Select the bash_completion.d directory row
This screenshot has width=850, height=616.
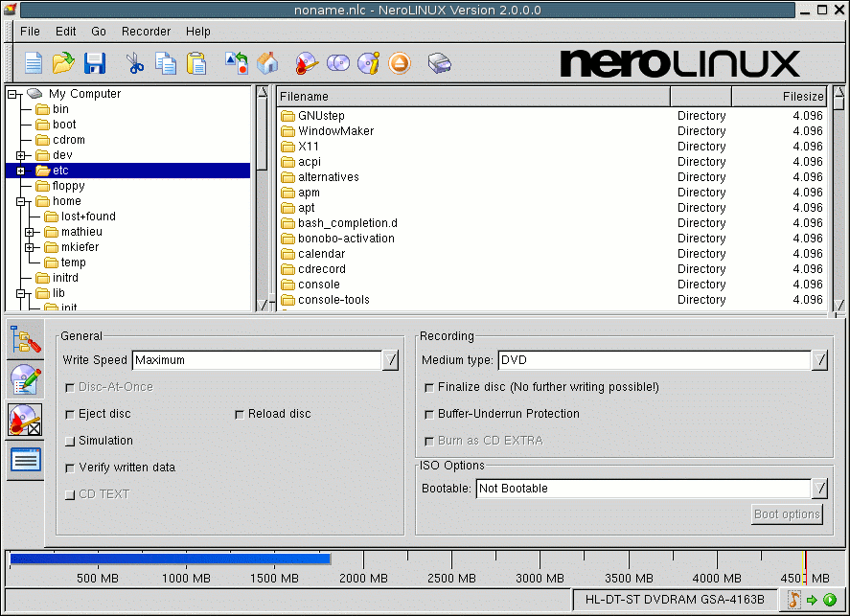click(x=552, y=223)
